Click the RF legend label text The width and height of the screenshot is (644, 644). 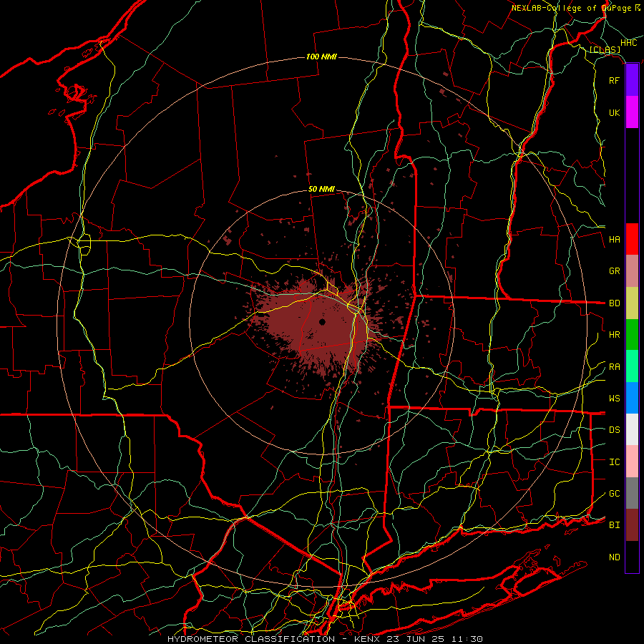tap(614, 80)
